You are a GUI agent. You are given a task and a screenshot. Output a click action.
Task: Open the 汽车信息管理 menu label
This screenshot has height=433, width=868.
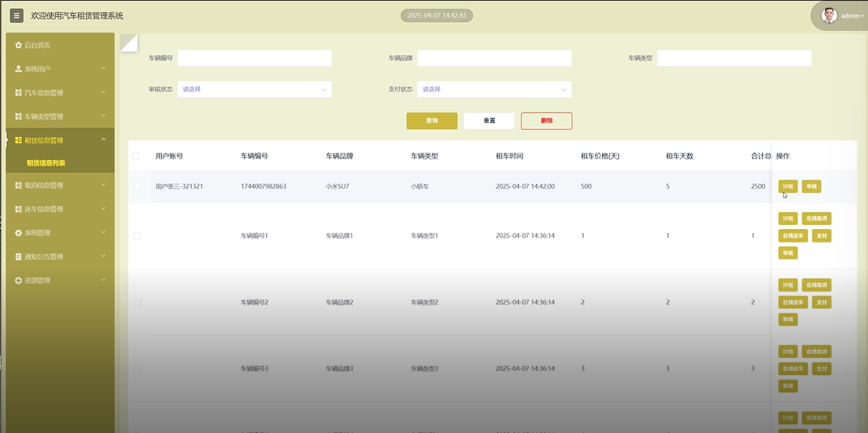[43, 93]
